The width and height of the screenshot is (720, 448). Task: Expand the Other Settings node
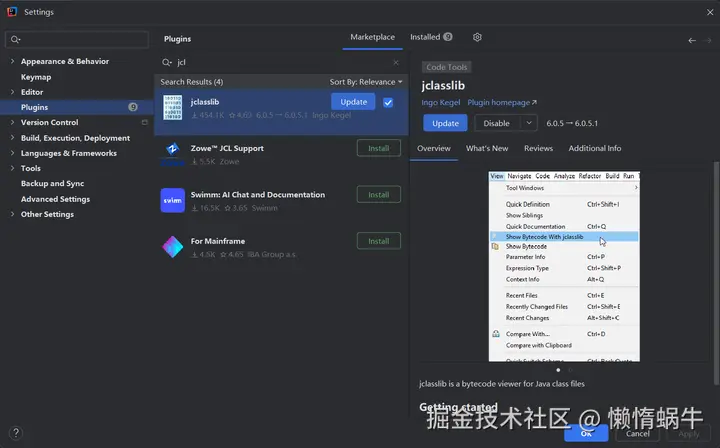12,214
